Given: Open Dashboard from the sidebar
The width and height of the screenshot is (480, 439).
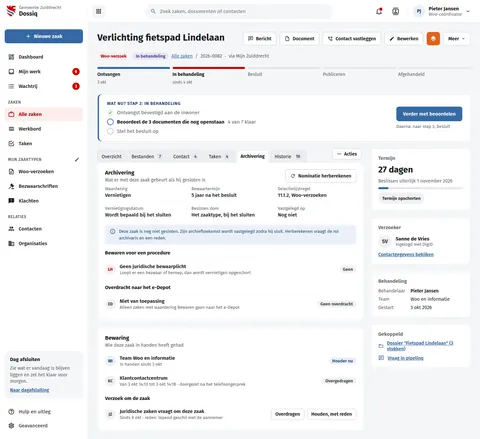Looking at the screenshot, I should pos(44,57).
